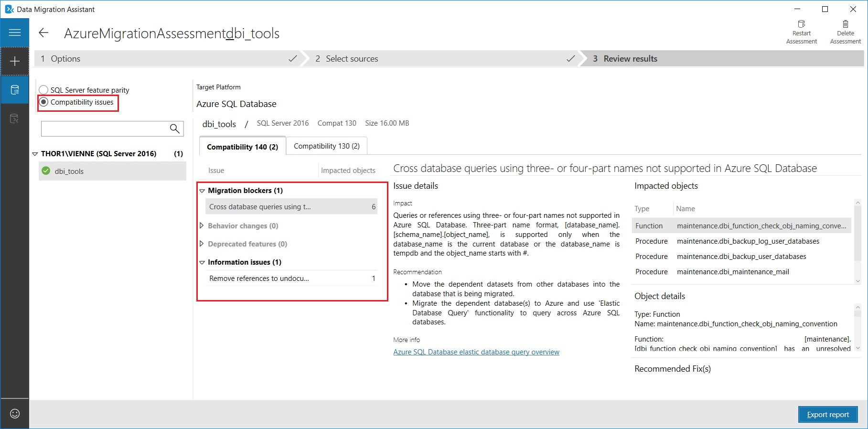Select dbi_tools database in tree
868x429 pixels.
112,171
